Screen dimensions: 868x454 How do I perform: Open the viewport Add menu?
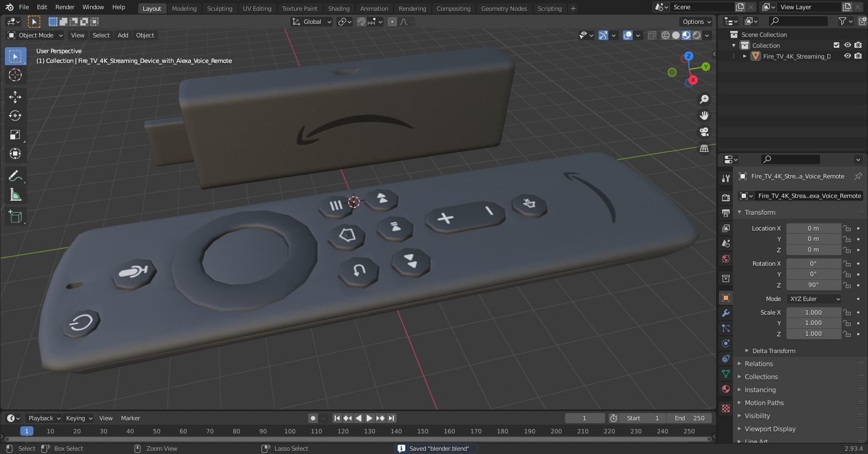click(123, 35)
